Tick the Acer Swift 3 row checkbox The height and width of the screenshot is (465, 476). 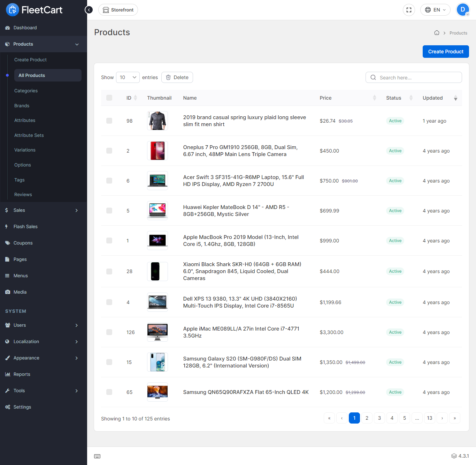coord(109,181)
